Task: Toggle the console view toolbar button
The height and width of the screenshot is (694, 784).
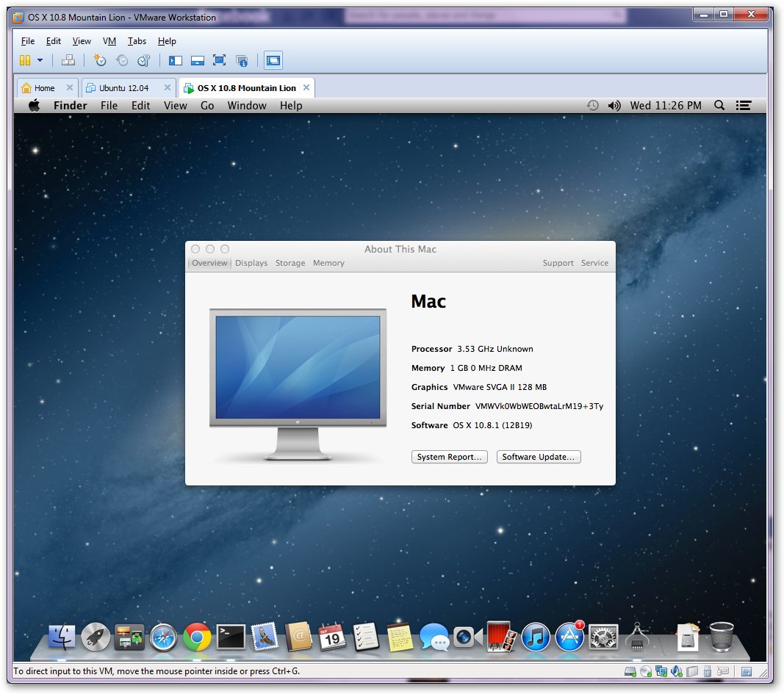Action: tap(273, 60)
